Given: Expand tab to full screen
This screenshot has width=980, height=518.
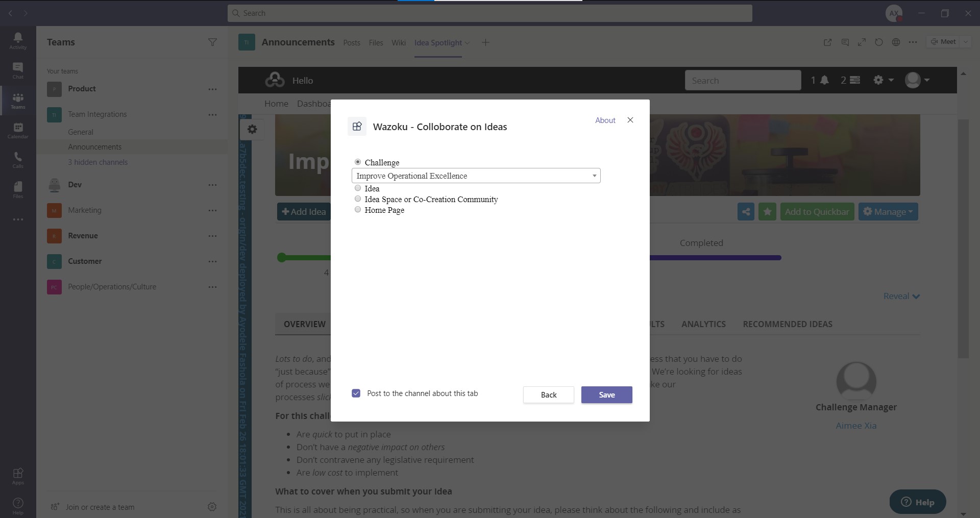Looking at the screenshot, I should [x=862, y=42].
